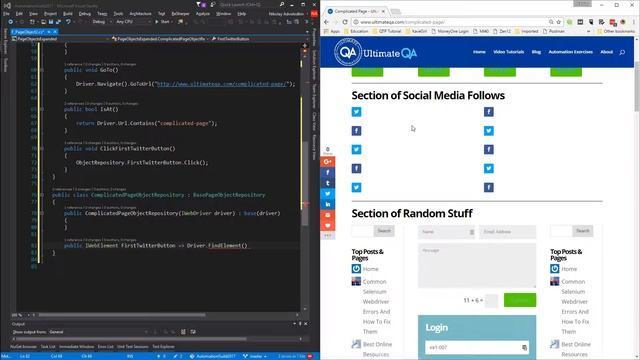Share via LinkedIn on floating sidebar
Image resolution: width=640 pixels, height=360 pixels.
(327, 204)
